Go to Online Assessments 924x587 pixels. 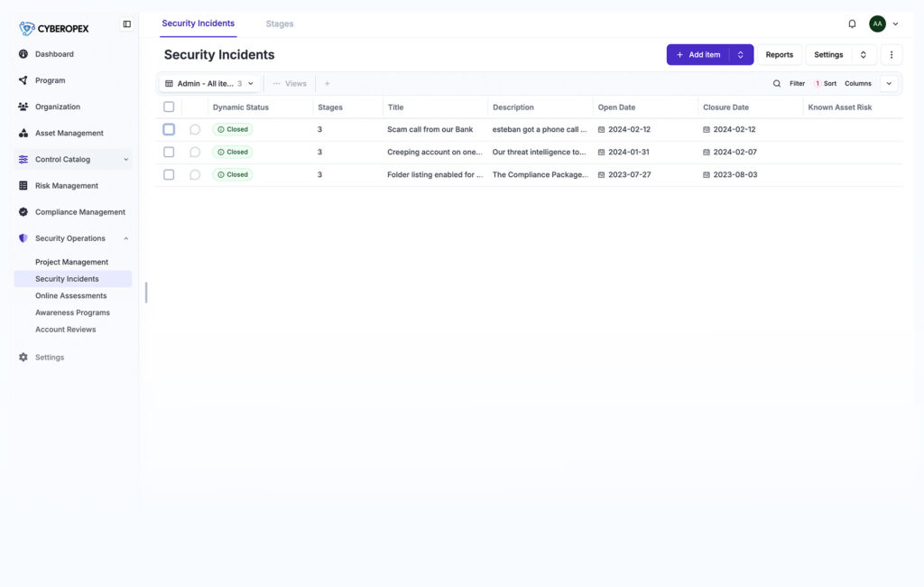pyautogui.click(x=73, y=296)
